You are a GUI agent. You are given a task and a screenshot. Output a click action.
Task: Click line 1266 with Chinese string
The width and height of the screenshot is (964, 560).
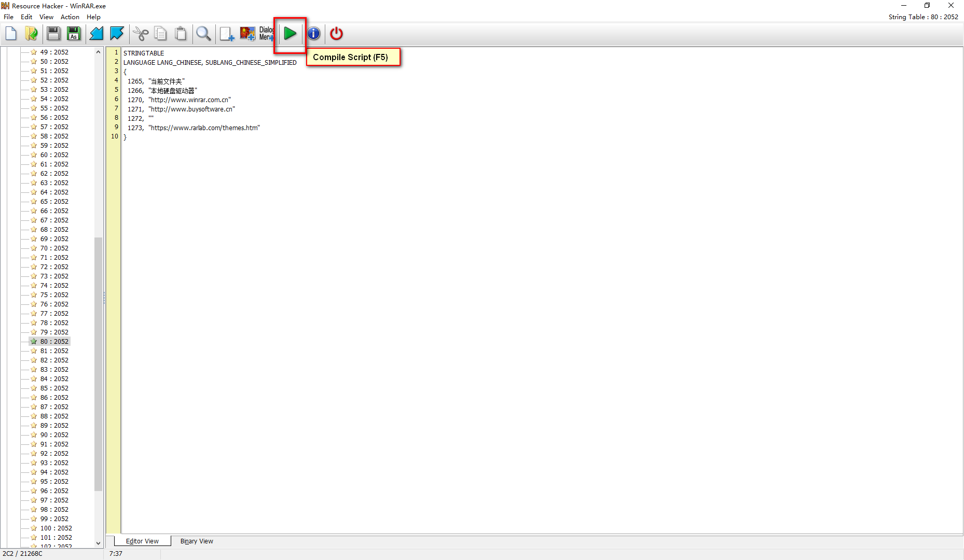162,91
